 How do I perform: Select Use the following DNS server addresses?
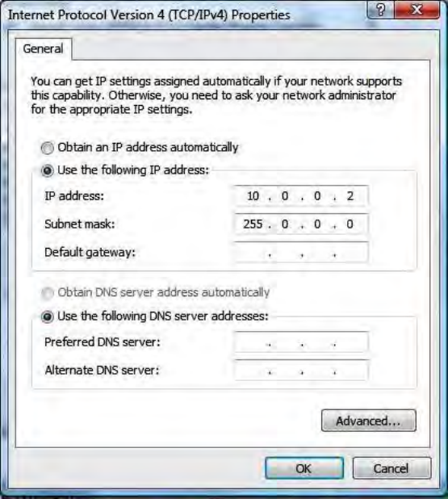tap(48, 317)
